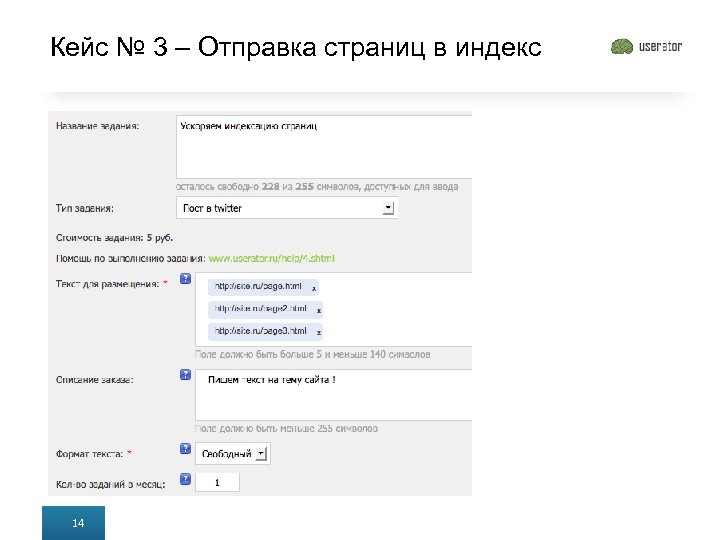Click the осталось свободно 228 из 255 hint
Viewport: 720px width, 540px height.
[x=317, y=186]
